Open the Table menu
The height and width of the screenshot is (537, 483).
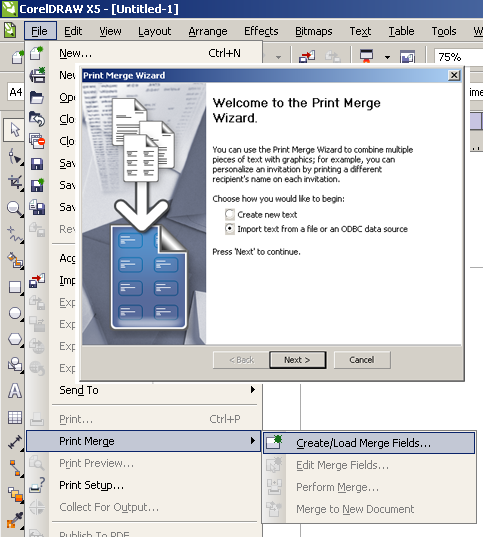point(401,31)
